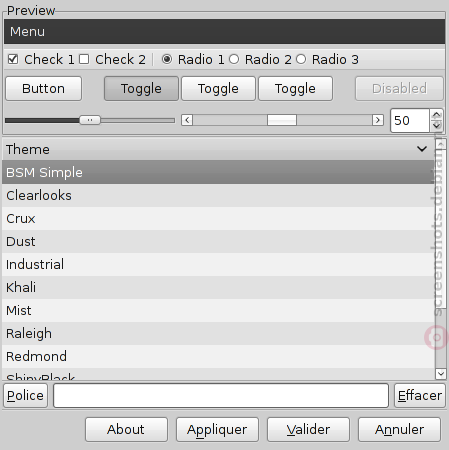Viewport: 449px width, 450px height.
Task: Select the Radio 3 option
Action: (x=301, y=59)
